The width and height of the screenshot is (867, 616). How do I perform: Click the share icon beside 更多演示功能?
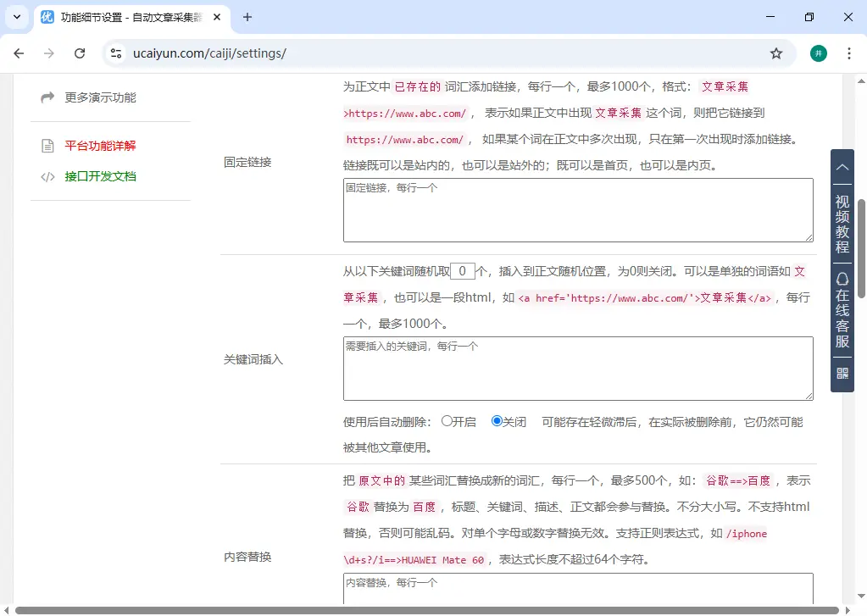(x=48, y=97)
